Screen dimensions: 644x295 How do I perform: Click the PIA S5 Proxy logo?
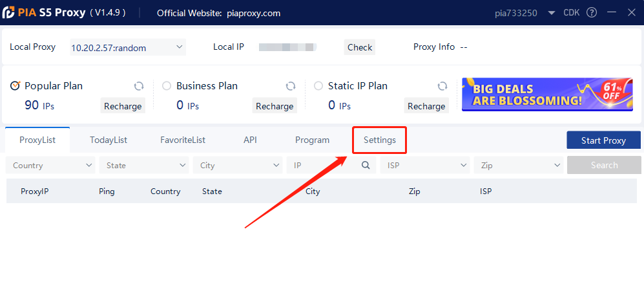tap(8, 13)
